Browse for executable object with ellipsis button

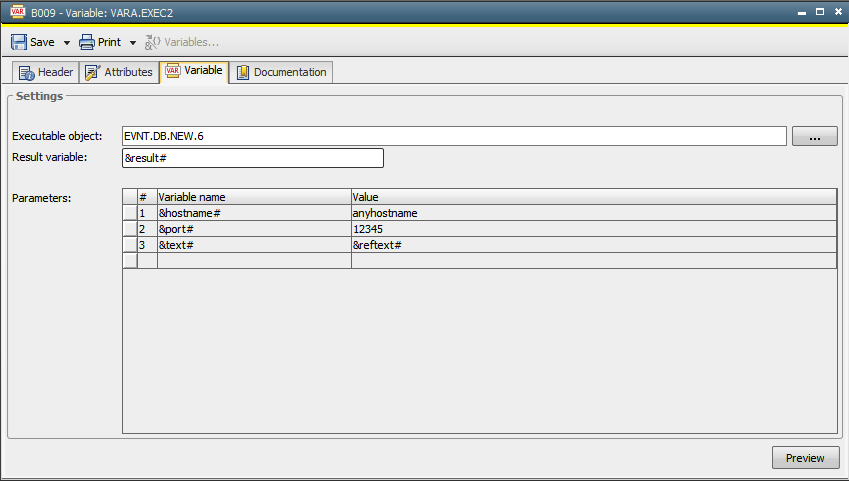click(814, 136)
